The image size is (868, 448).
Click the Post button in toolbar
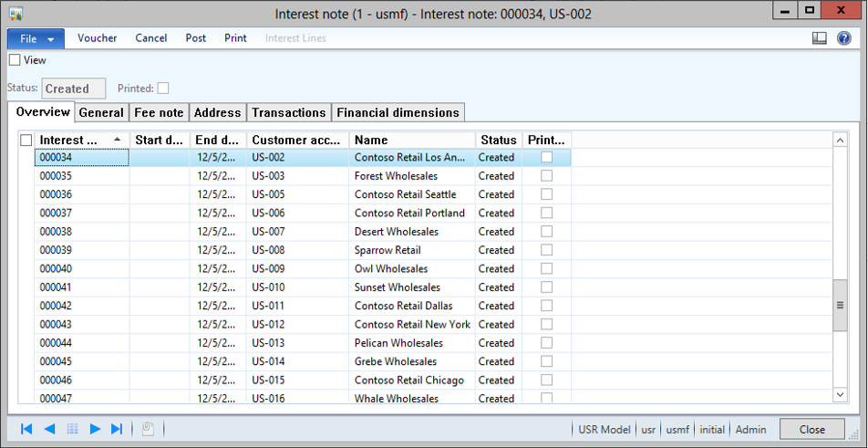coord(195,38)
